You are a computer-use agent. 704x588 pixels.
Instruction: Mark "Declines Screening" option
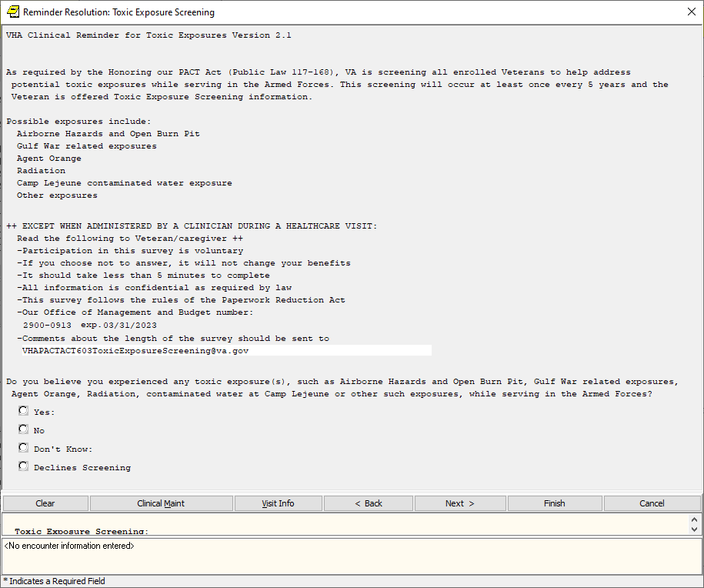pos(24,466)
